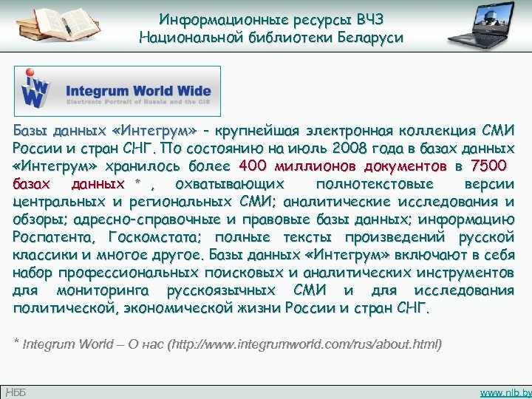Click the red text '400 миллионов документов'
The height and width of the screenshot is (399, 532).
click(x=343, y=166)
